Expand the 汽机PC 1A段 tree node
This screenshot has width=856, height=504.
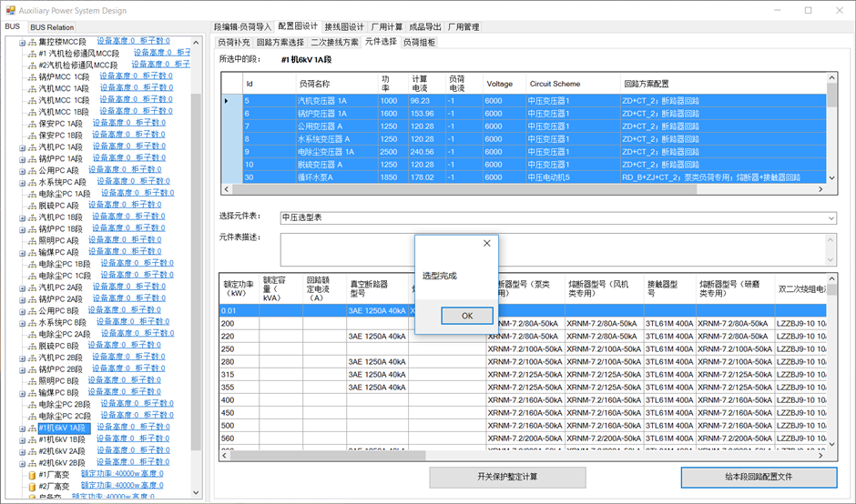point(22,146)
